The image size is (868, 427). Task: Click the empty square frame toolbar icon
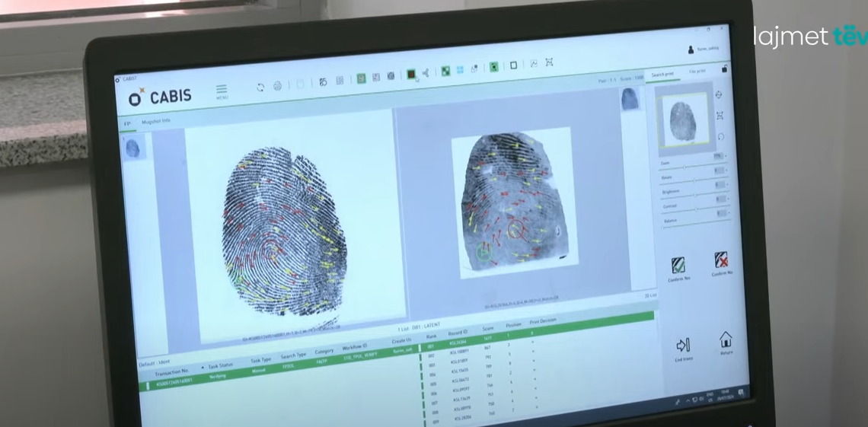[x=514, y=65]
